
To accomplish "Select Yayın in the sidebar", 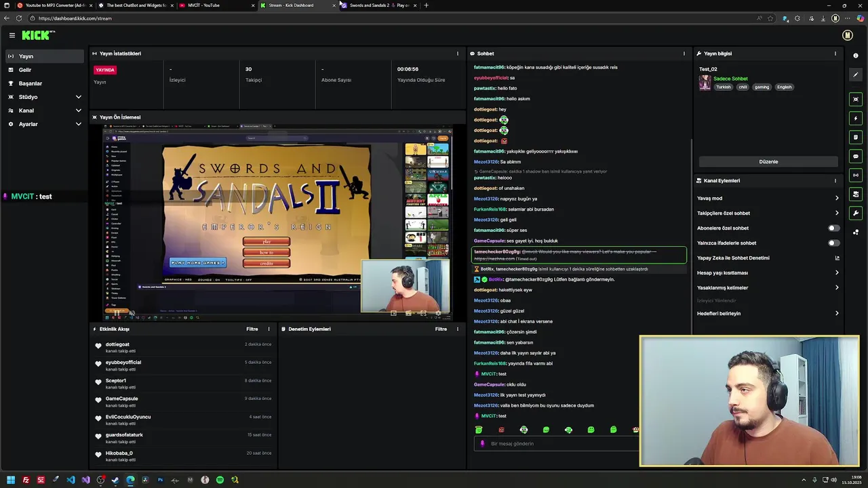I will tap(45, 56).
